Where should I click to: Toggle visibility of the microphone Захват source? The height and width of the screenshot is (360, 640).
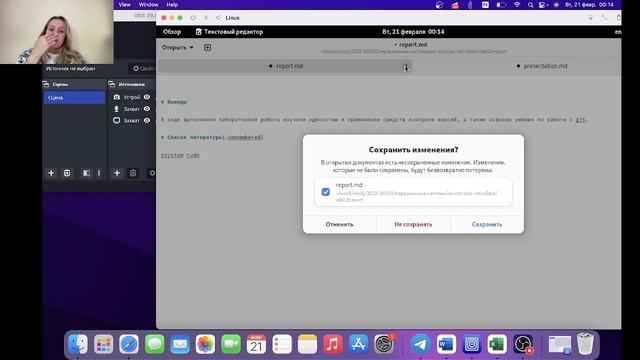click(147, 109)
